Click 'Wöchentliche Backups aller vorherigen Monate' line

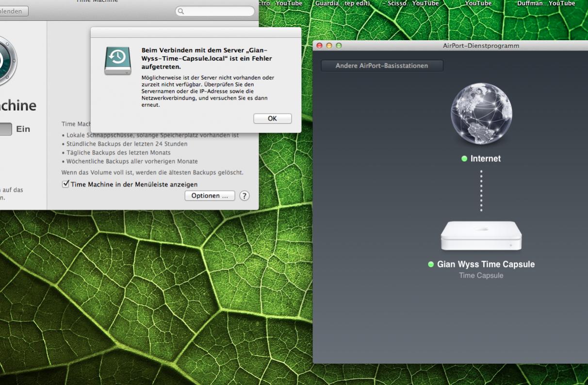(132, 162)
